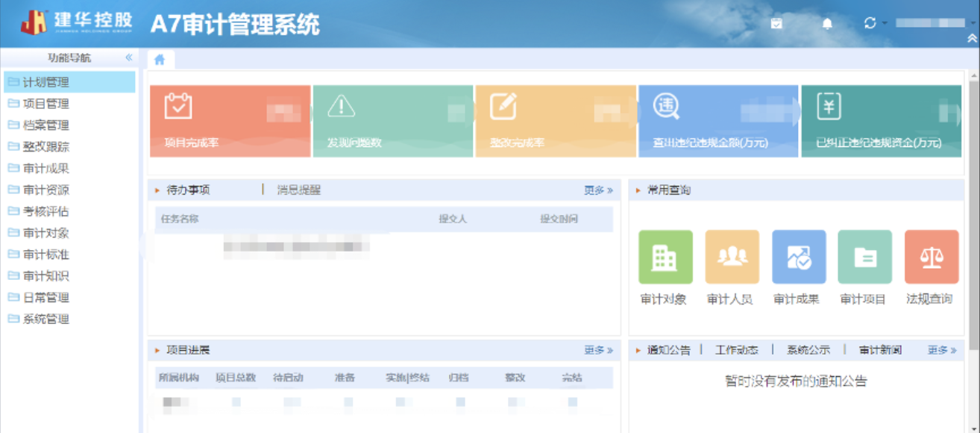Switch to the 工作动态 tab
The width and height of the screenshot is (980, 433).
point(736,350)
